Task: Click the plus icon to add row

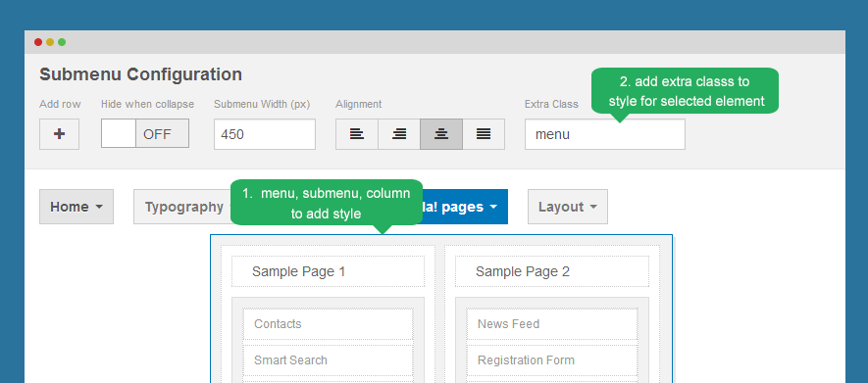Action: tap(59, 134)
